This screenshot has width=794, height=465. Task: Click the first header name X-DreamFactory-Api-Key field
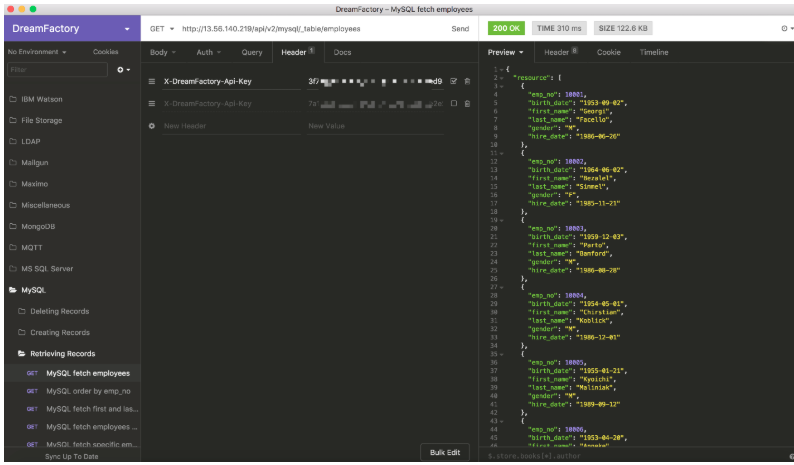pos(231,81)
